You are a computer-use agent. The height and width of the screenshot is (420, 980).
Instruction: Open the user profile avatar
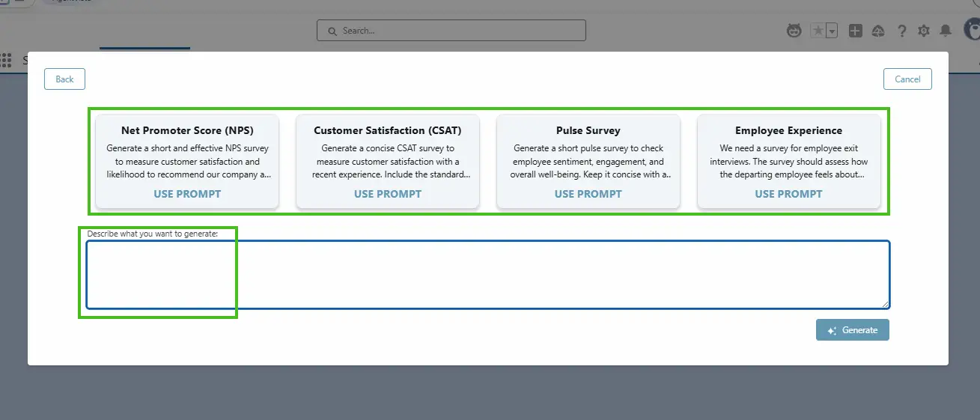point(972,31)
